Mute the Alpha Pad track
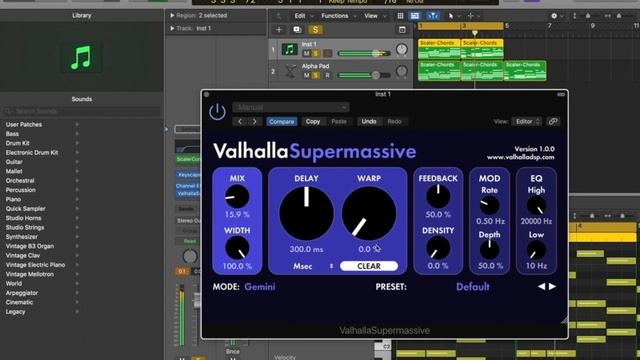Image resolution: width=640 pixels, height=360 pixels. point(307,76)
